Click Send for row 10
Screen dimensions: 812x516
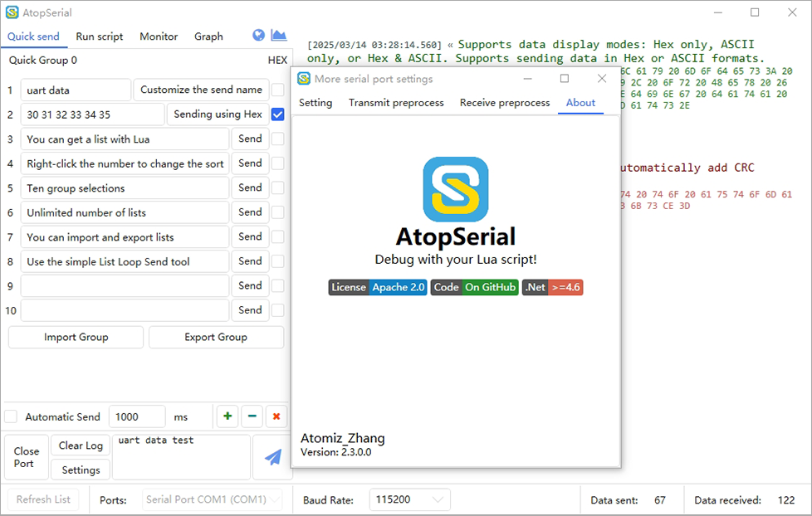tap(250, 310)
